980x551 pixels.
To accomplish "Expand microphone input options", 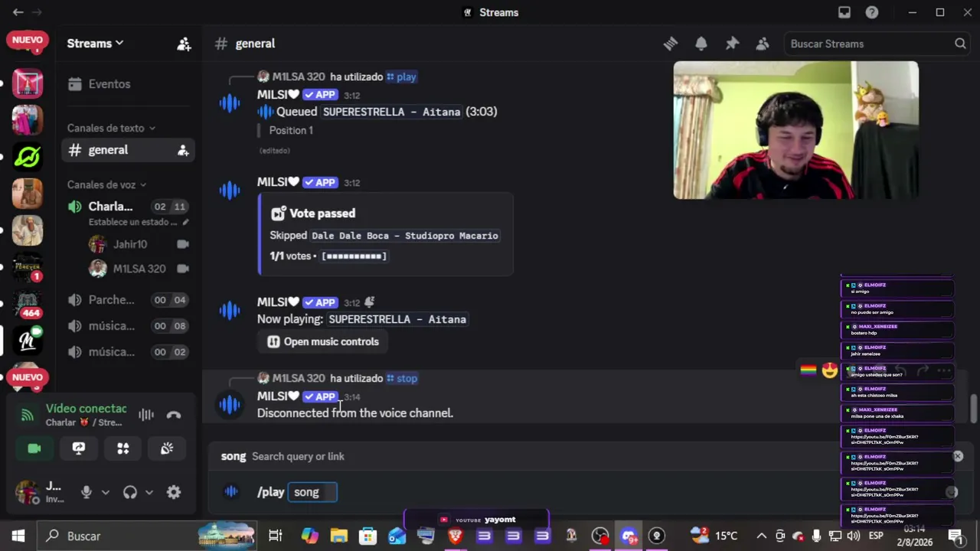I will point(106,492).
